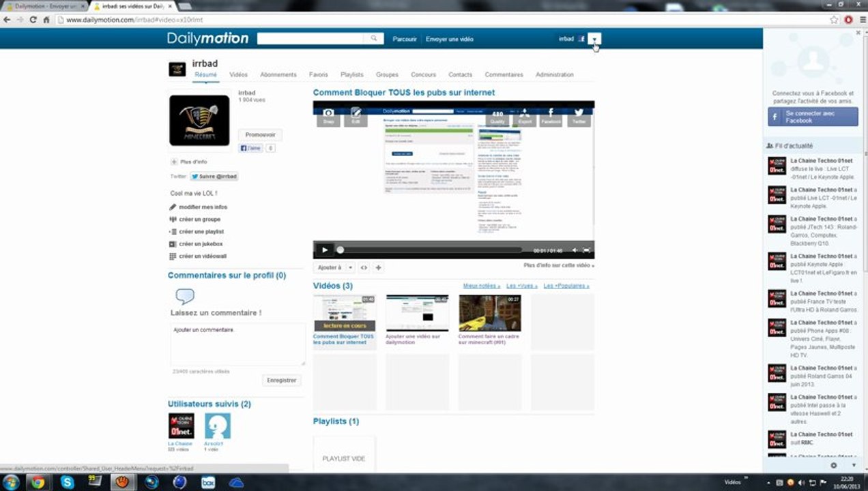The width and height of the screenshot is (868, 491).
Task: Switch to the Playlists tab
Action: click(351, 74)
